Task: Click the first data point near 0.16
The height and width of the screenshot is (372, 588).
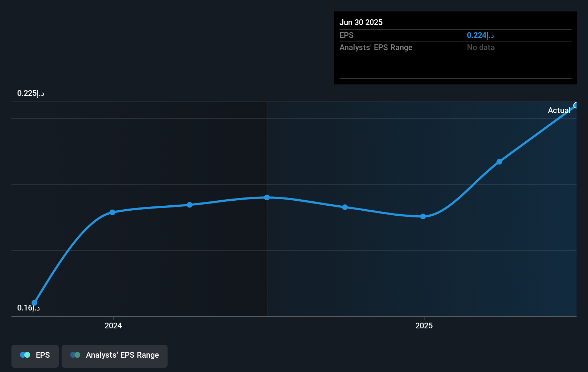Action: (x=34, y=303)
